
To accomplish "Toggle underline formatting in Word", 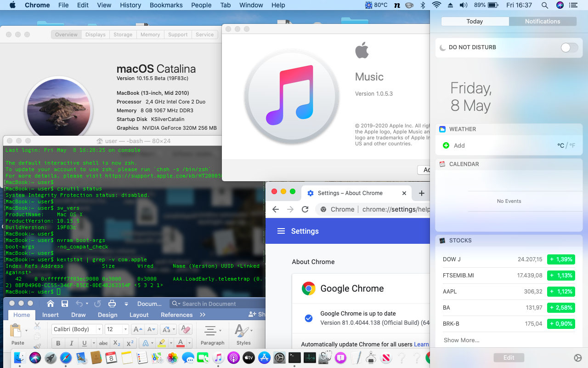I will pyautogui.click(x=84, y=343).
